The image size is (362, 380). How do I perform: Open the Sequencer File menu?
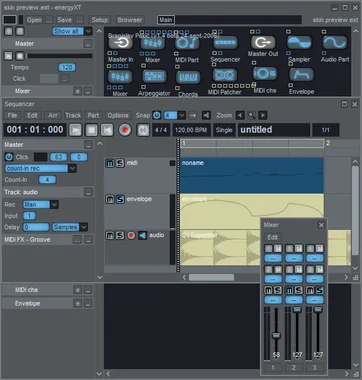coord(12,115)
